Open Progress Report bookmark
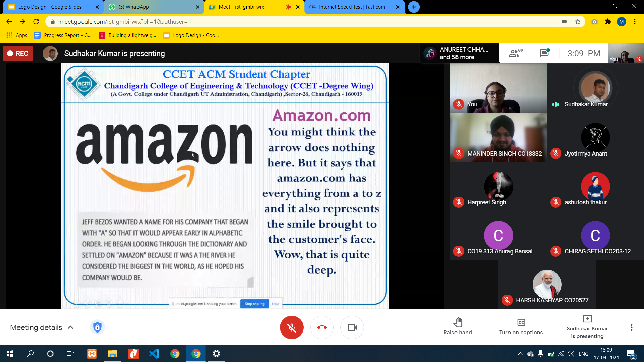Screen dimensions: 644x362 tap(63, 35)
